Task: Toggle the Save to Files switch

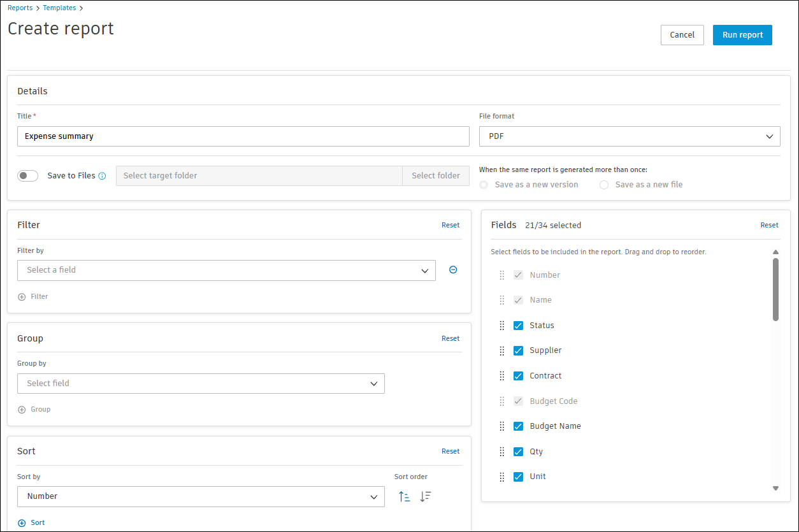Action: 28,176
